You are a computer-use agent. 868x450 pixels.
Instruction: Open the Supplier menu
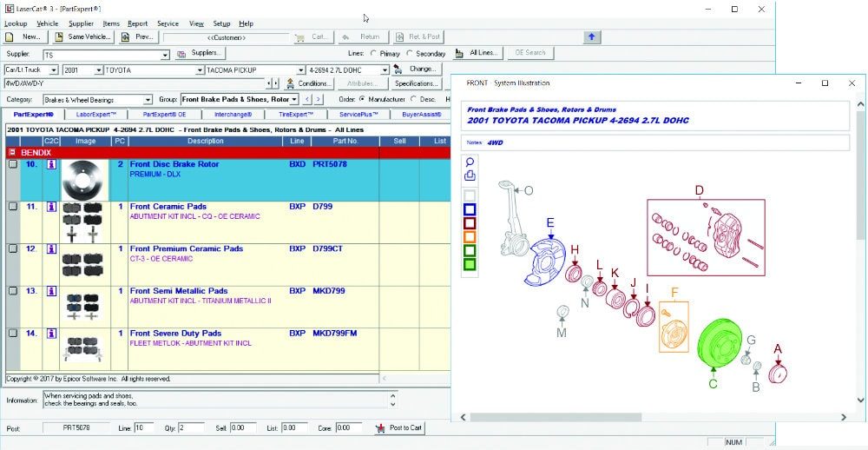(82, 23)
